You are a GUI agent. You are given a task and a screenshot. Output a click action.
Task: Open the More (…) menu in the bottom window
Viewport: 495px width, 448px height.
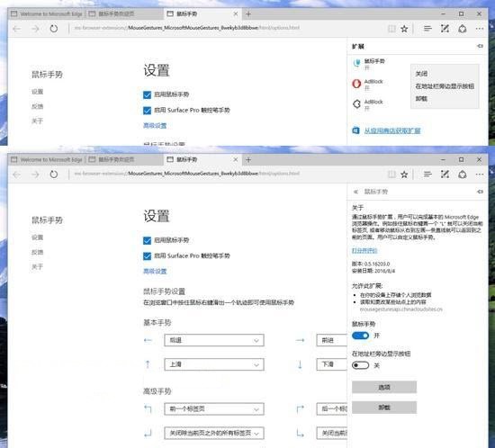tap(480, 175)
